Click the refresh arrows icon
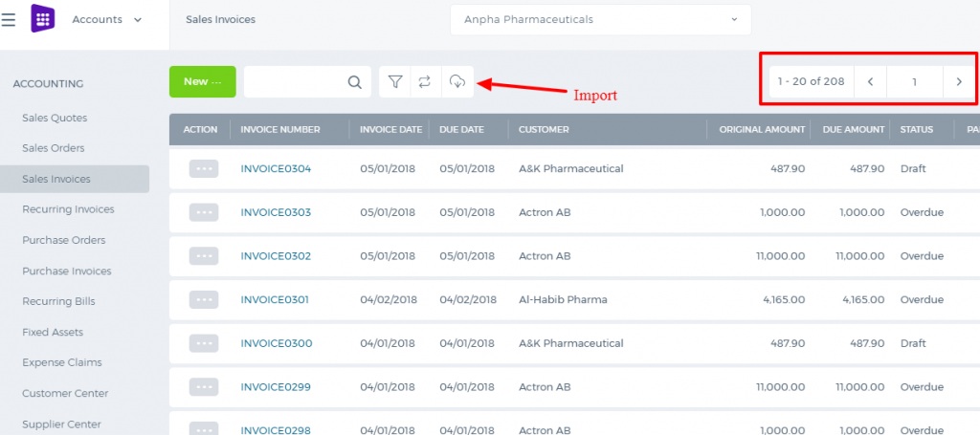 425,82
